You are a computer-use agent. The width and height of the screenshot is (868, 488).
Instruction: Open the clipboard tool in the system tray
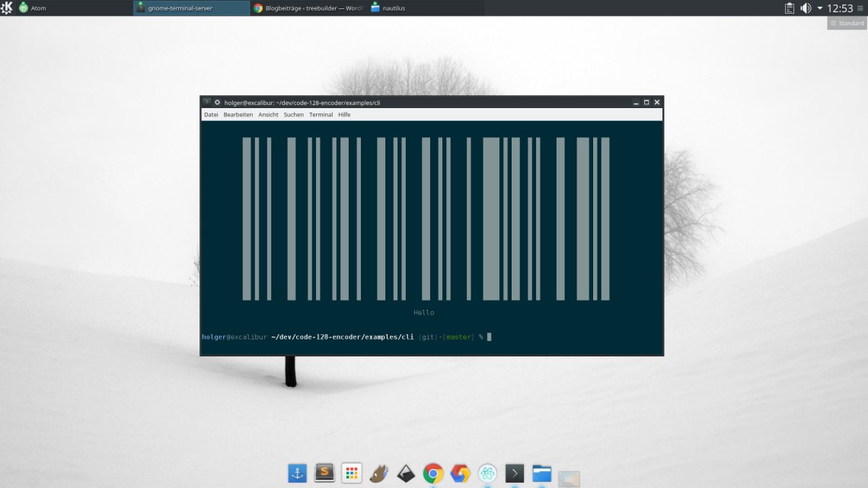click(789, 8)
